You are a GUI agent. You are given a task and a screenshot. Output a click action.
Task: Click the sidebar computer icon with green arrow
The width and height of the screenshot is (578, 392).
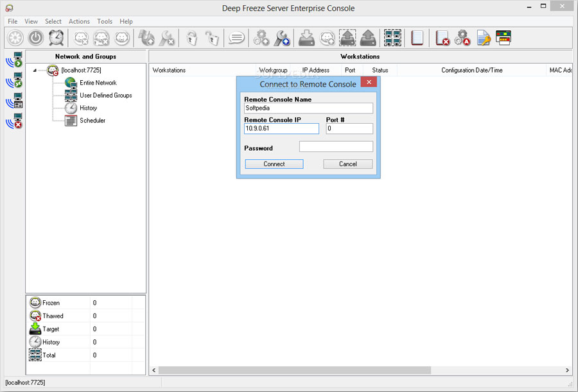pyautogui.click(x=14, y=60)
